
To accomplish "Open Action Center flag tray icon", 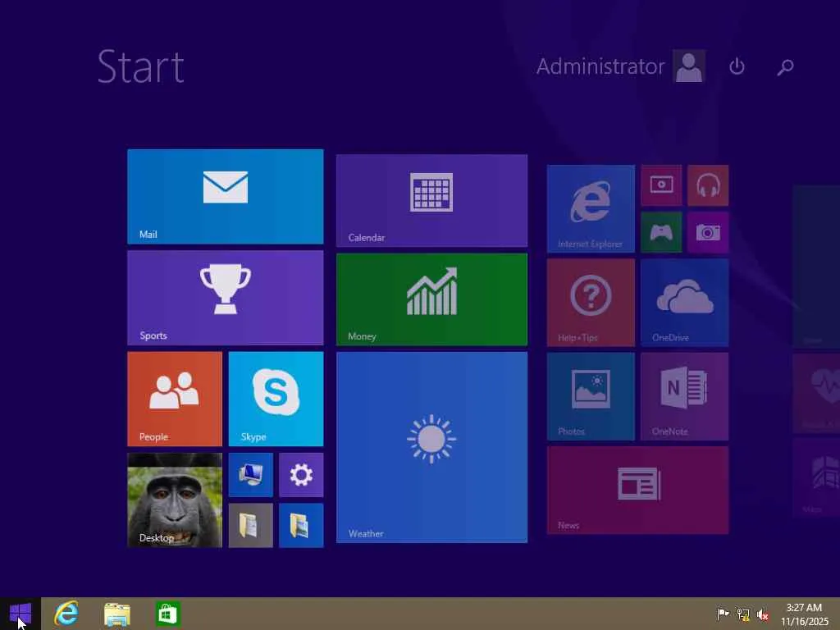I will (723, 614).
